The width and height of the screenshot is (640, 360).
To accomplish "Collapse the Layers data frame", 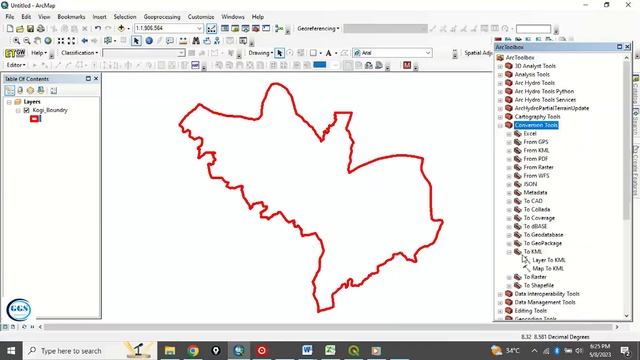I will click(9, 102).
